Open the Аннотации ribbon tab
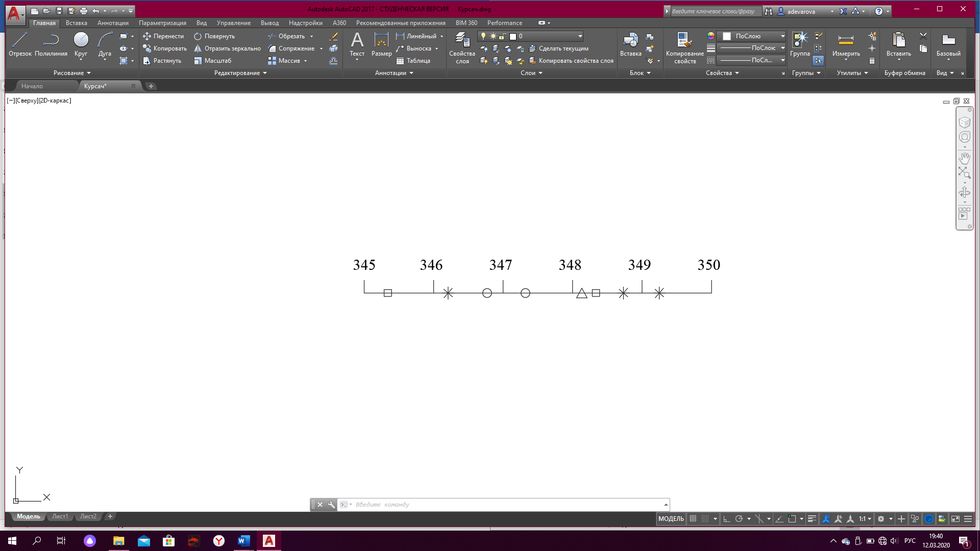Image resolution: width=980 pixels, height=551 pixels. [113, 23]
